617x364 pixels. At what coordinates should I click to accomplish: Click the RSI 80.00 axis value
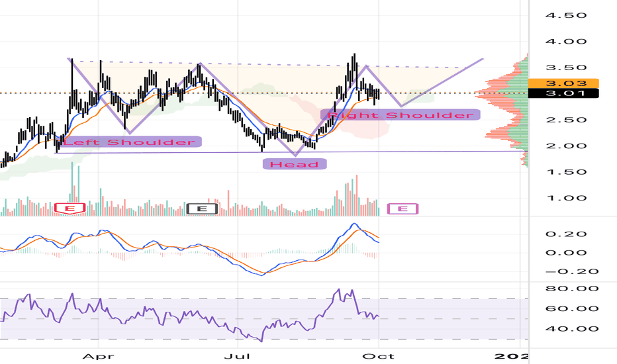pyautogui.click(x=572, y=289)
